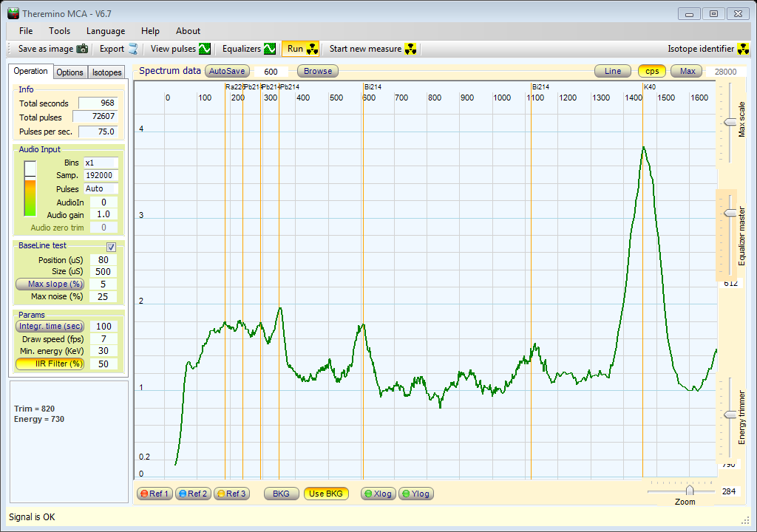Open the Equalizers graph icon
Screen dimensions: 757x532
coord(270,49)
